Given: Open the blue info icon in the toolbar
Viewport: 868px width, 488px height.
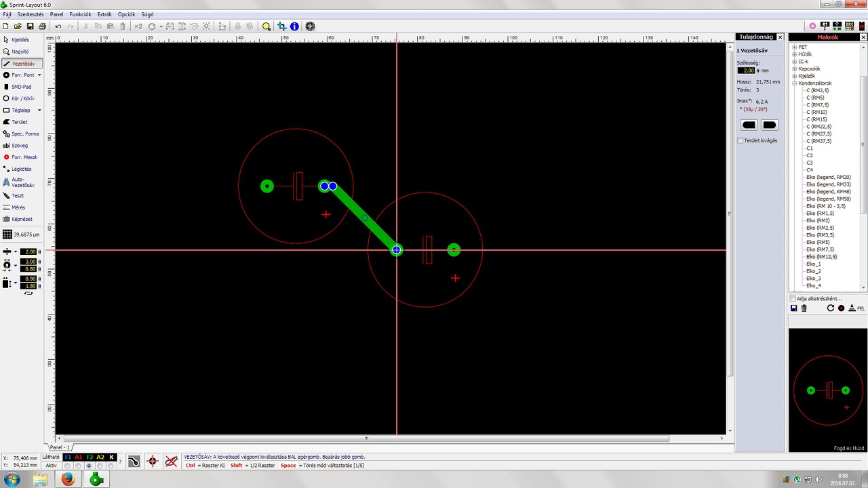Looking at the screenshot, I should (x=294, y=26).
